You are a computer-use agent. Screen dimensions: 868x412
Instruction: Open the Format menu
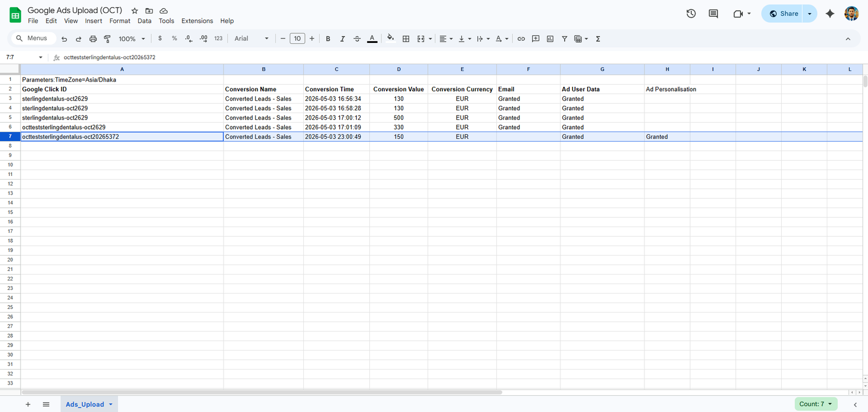(x=120, y=21)
